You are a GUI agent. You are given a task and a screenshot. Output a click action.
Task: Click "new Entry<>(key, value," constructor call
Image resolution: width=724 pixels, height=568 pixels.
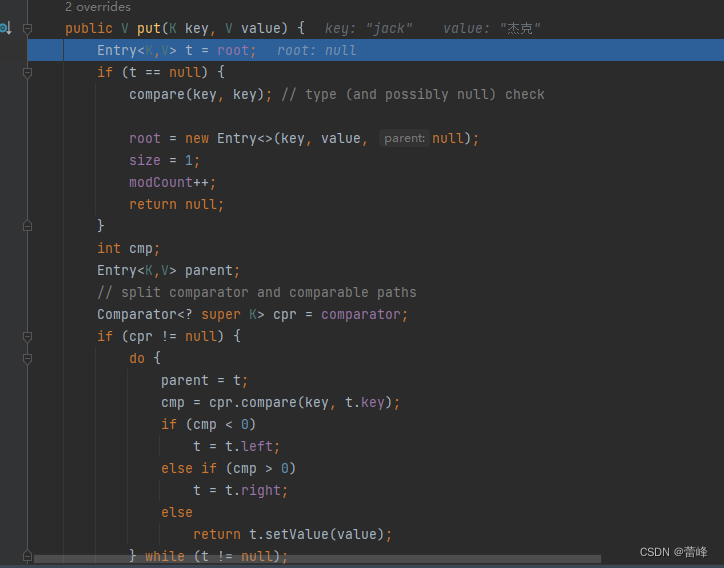276,139
